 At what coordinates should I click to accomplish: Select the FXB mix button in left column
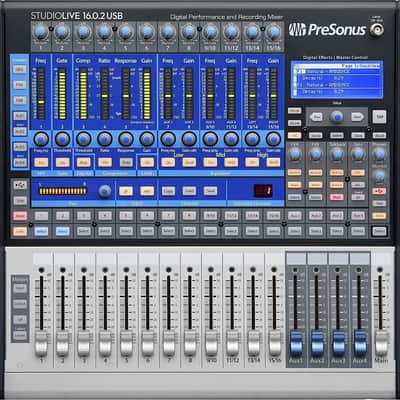pyautogui.click(x=20, y=100)
